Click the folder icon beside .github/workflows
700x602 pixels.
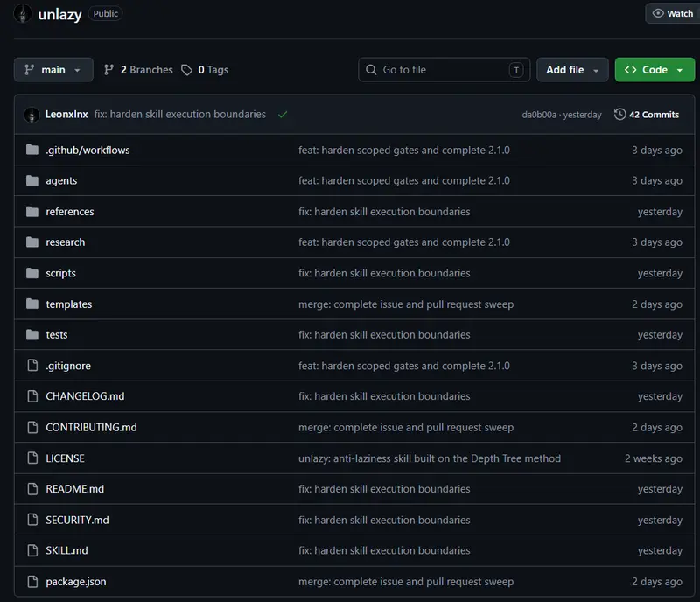pos(32,150)
